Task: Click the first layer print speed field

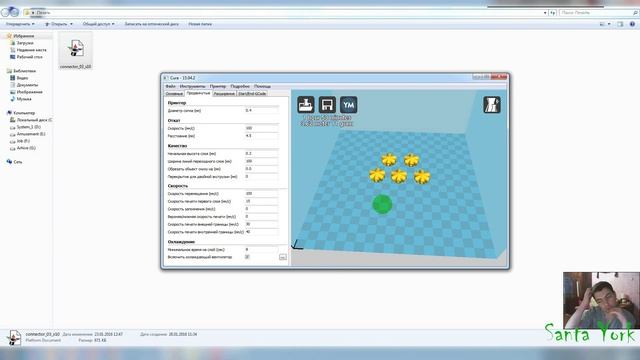Action: [x=262, y=201]
